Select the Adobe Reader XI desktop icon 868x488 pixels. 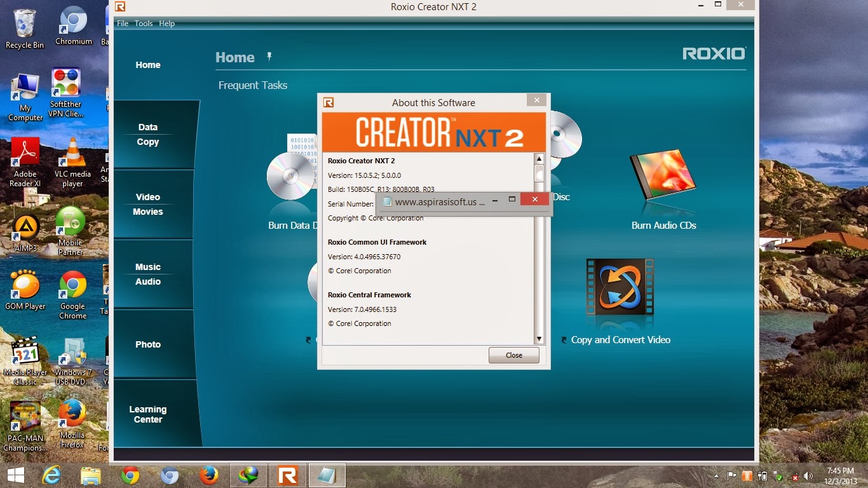point(25,163)
